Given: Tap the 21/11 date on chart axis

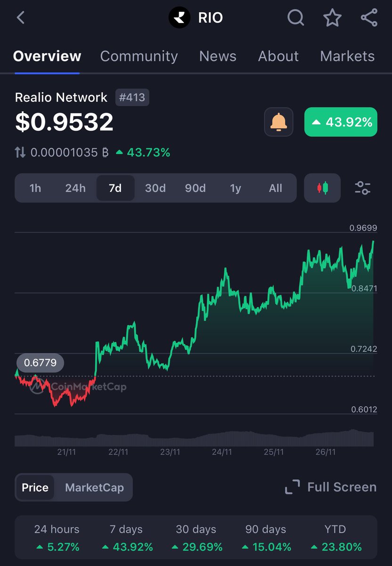Looking at the screenshot, I should pyautogui.click(x=66, y=452).
